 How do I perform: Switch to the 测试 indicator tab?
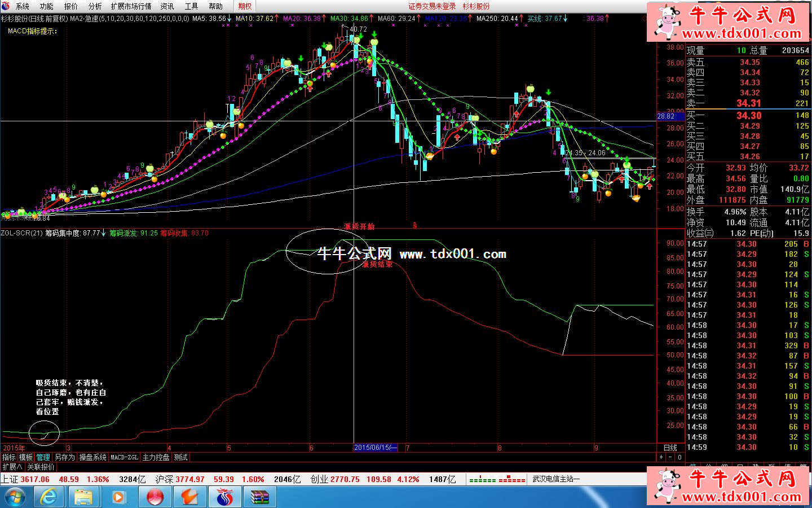click(181, 457)
